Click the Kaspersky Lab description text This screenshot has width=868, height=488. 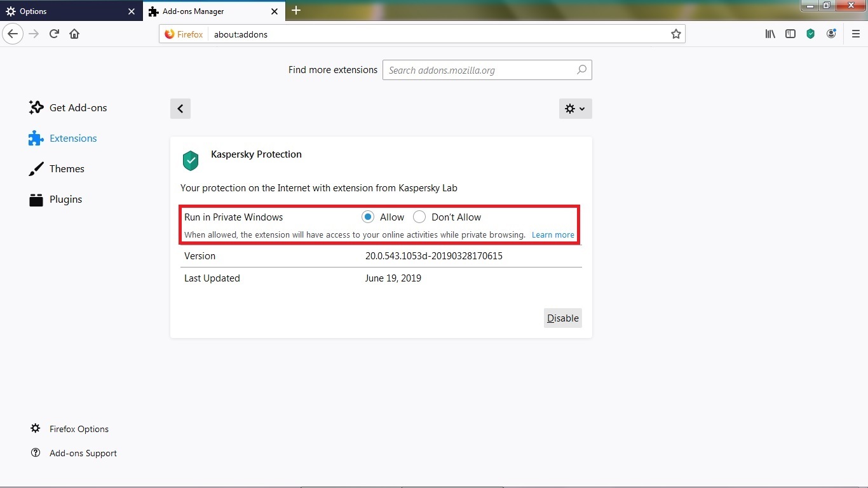point(319,188)
